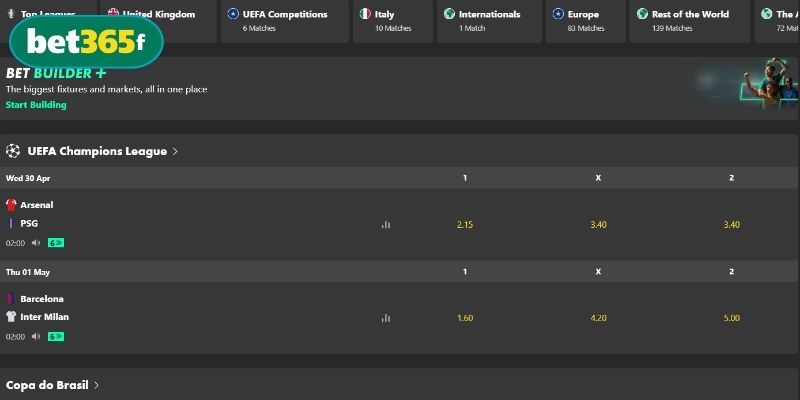This screenshot has width=800, height=400.
Task: Expand the UEFA Champions League chevron
Action: point(175,152)
